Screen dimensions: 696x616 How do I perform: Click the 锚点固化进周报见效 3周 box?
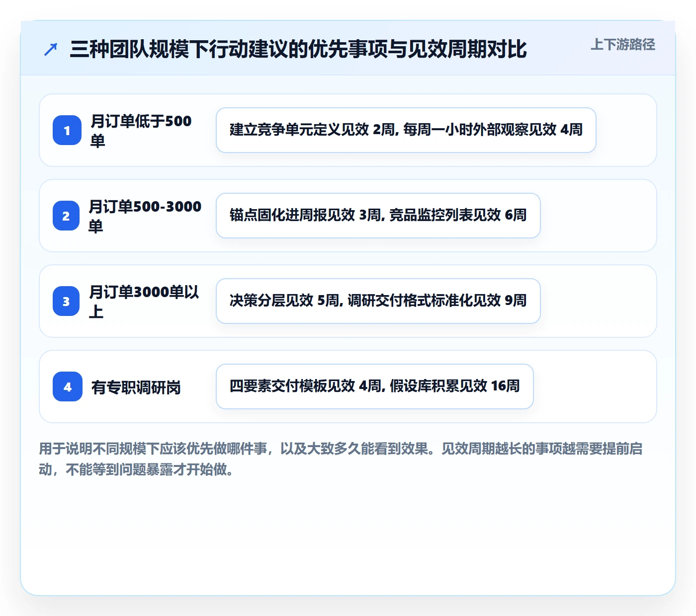point(378,216)
